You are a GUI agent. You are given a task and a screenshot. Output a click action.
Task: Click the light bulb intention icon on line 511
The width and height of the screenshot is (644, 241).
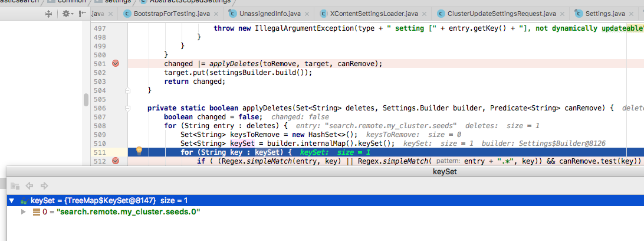coord(139,151)
